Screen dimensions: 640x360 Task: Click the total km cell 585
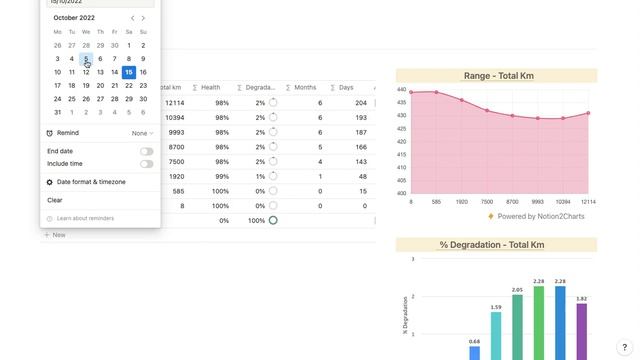click(178, 191)
